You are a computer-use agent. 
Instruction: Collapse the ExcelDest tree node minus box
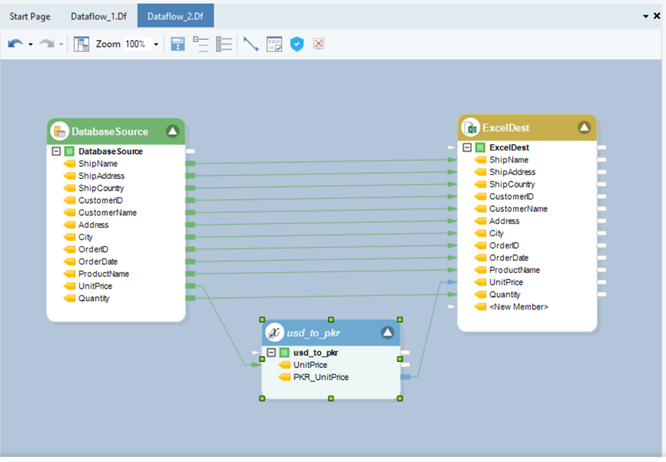467,148
